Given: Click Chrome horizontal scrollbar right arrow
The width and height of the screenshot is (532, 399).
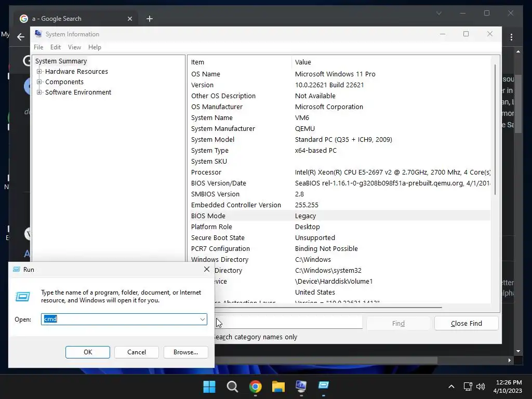Looking at the screenshot, I should pyautogui.click(x=509, y=361).
